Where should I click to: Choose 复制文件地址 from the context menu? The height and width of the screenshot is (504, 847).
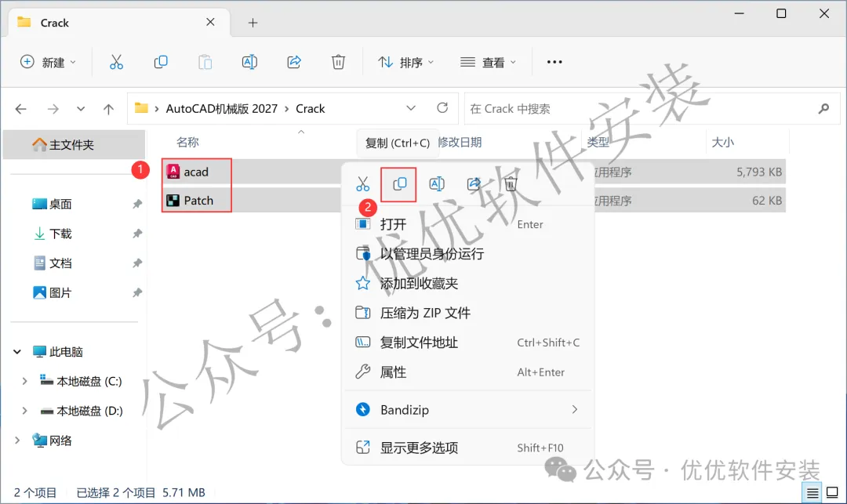tap(468, 343)
